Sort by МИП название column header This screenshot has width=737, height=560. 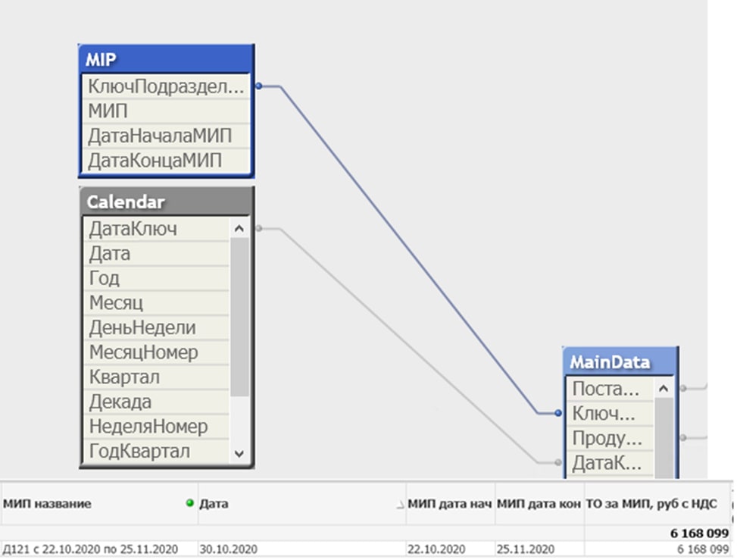point(47,504)
